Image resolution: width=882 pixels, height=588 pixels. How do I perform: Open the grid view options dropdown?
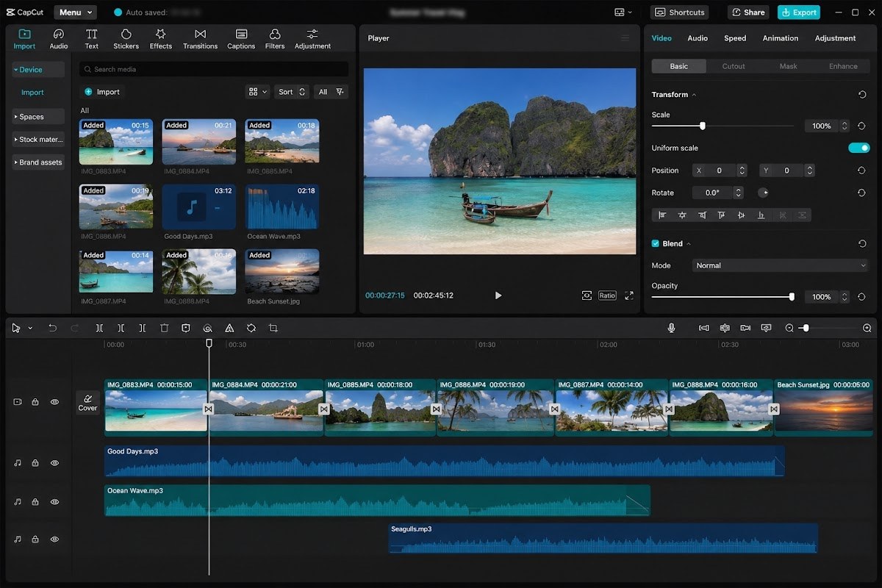[x=258, y=92]
